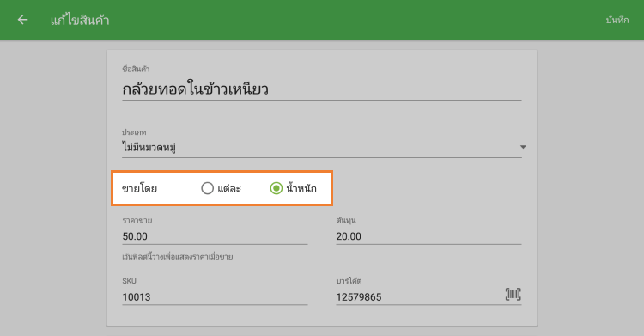Click the ชื่อสินค้า field label
Screen dimensions: 644x336
pyautogui.click(x=136, y=69)
